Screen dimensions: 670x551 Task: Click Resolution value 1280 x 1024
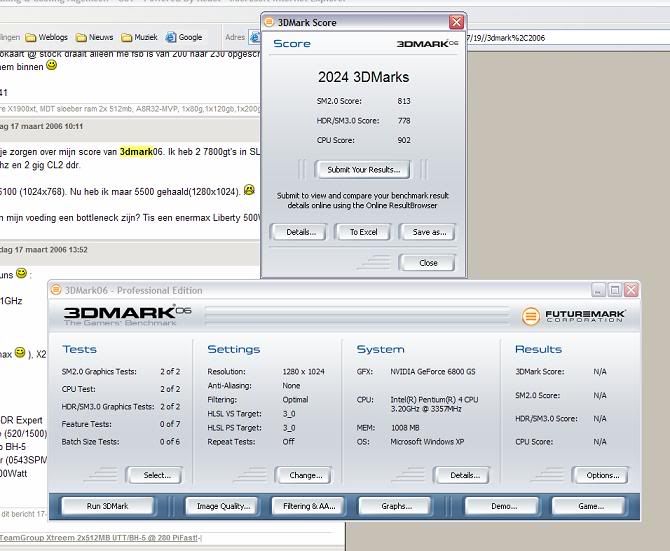303,372
